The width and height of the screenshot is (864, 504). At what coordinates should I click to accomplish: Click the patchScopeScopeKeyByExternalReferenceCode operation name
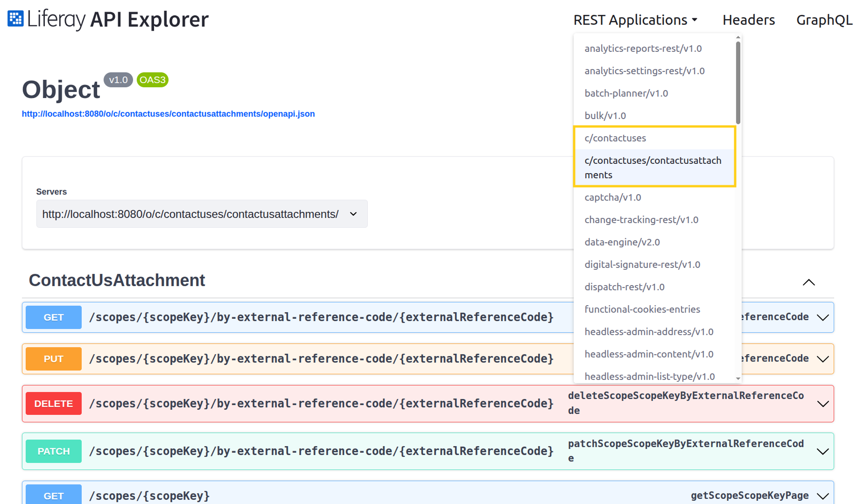click(x=686, y=451)
